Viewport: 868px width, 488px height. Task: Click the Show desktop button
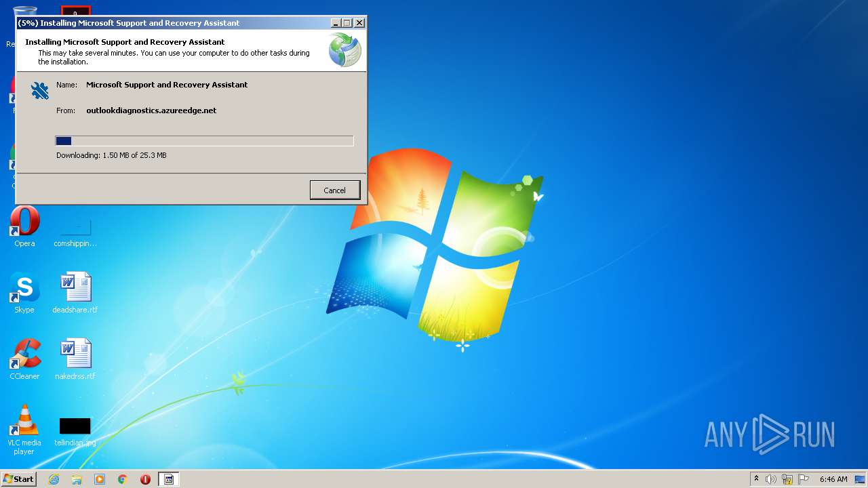[x=861, y=479]
